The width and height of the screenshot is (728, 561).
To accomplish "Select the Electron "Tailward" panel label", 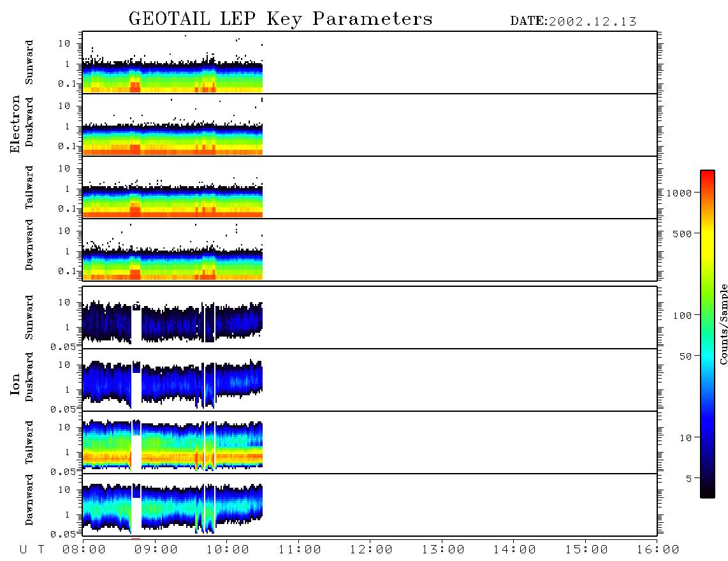I will (x=29, y=187).
